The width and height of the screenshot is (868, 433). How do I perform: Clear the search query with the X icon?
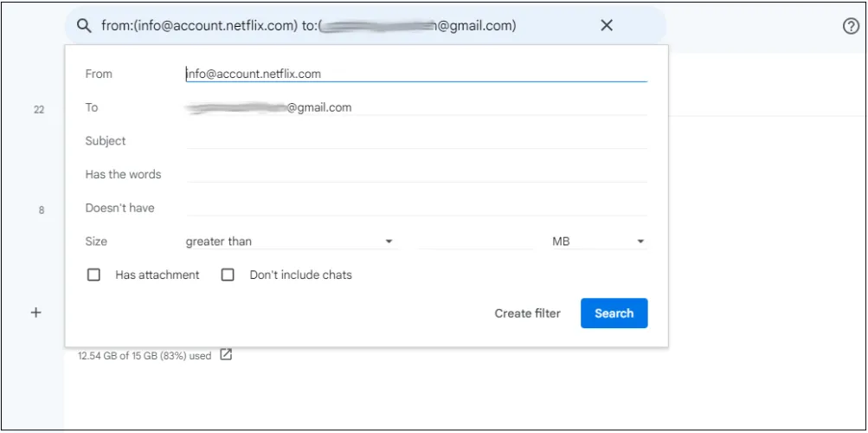(x=607, y=26)
